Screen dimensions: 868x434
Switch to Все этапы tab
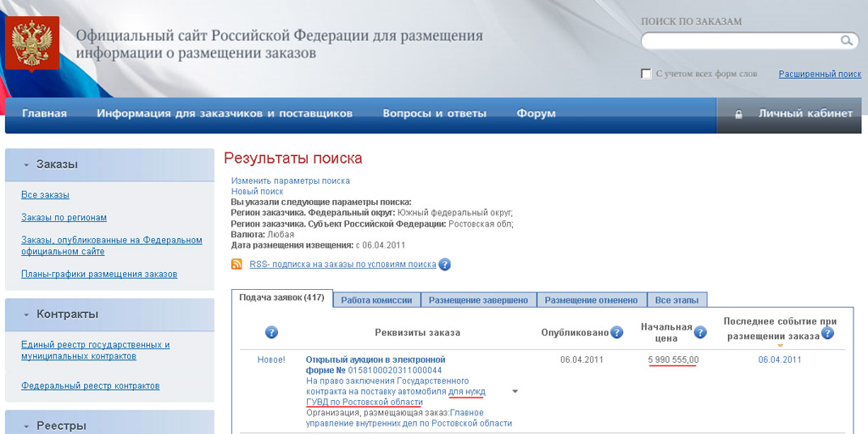coord(677,300)
